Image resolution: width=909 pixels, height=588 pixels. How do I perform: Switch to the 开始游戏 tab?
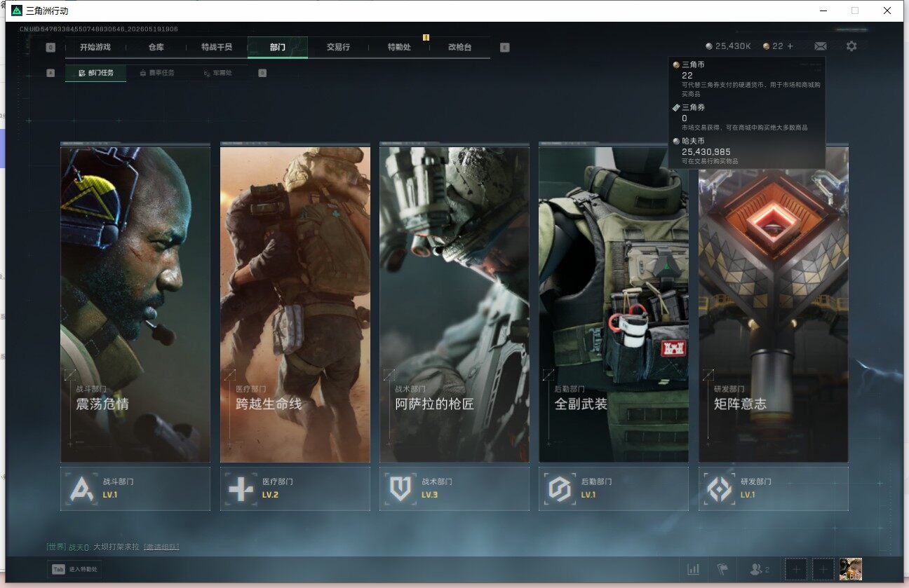95,47
